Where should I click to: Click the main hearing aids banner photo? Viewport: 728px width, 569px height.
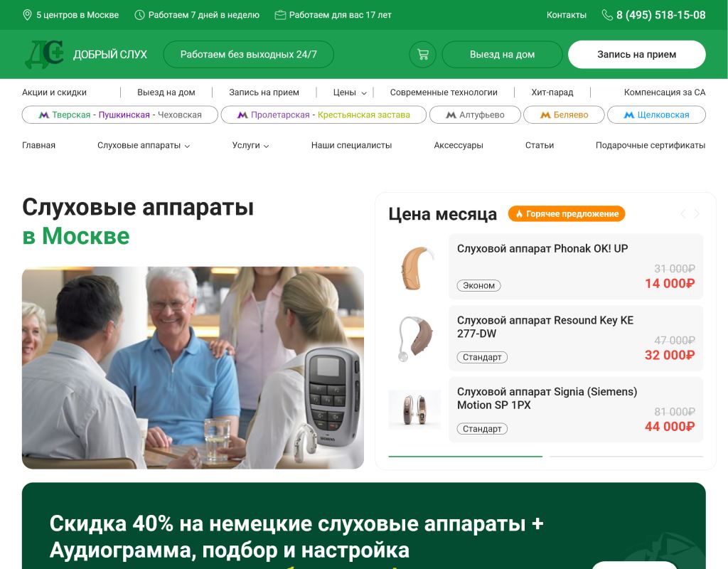193,368
